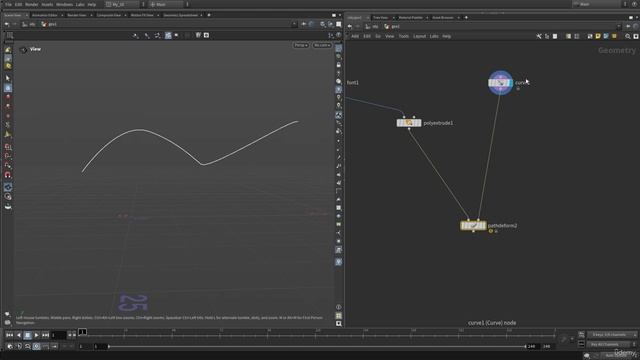The width and height of the screenshot is (640, 360).
Task: Open the network editor Tools menu
Action: click(403, 36)
